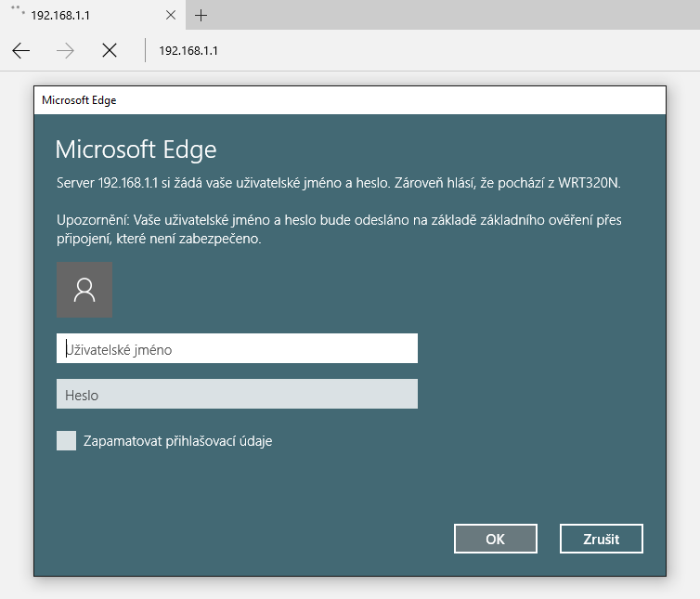Select the 192.168.1.1 browser tab
This screenshot has height=599, width=700.
coord(93,15)
